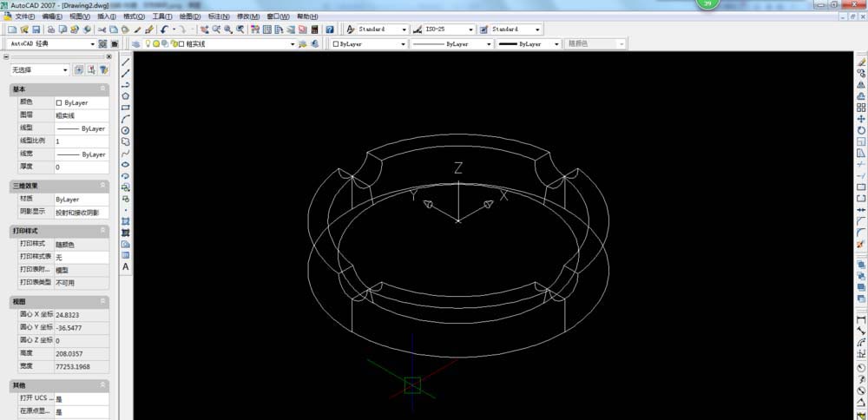Select the Ellipse draw tool
Image resolution: width=868 pixels, height=420 pixels.
[126, 164]
